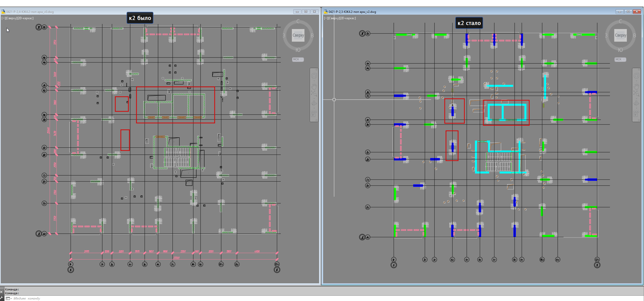644x301 pixels.
Task: Open command line customize wrench icon
Action: 2,298
